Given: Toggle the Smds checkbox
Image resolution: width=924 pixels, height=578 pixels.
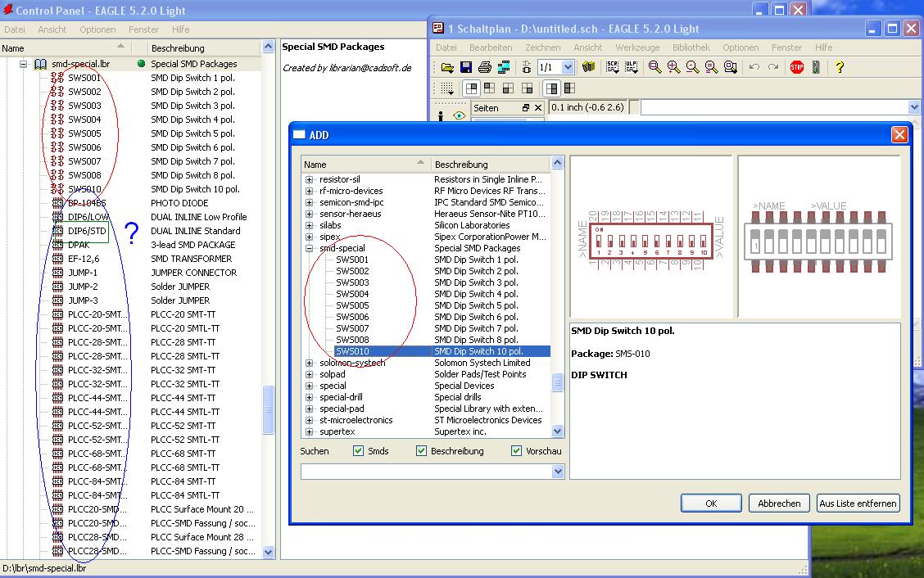Looking at the screenshot, I should pos(358,451).
